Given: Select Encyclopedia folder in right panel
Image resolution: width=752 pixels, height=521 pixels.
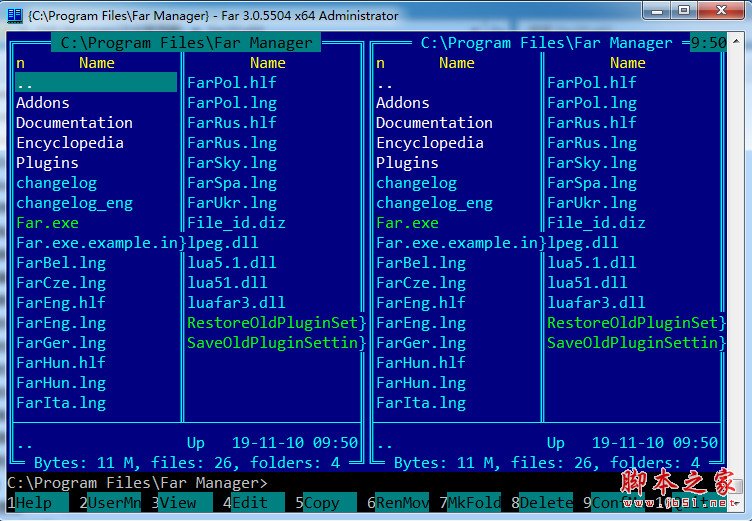Looking at the screenshot, I should click(430, 143).
